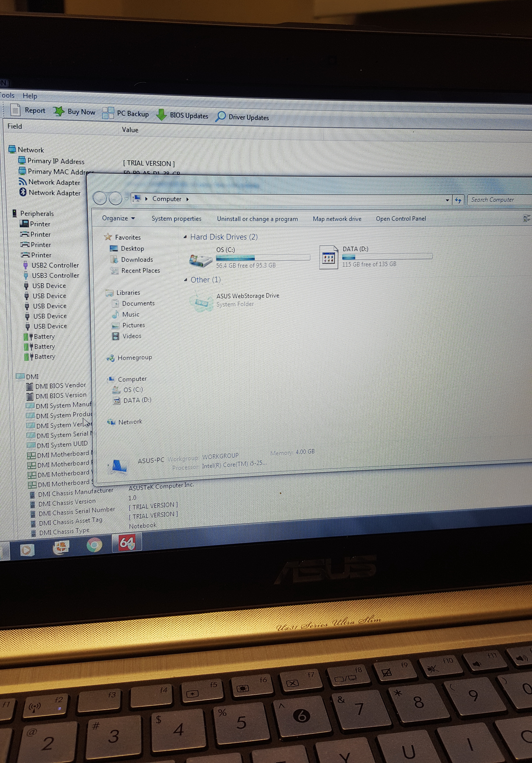Image resolution: width=532 pixels, height=763 pixels.
Task: Collapse the Hard Disk Drives group
Action: click(x=185, y=237)
